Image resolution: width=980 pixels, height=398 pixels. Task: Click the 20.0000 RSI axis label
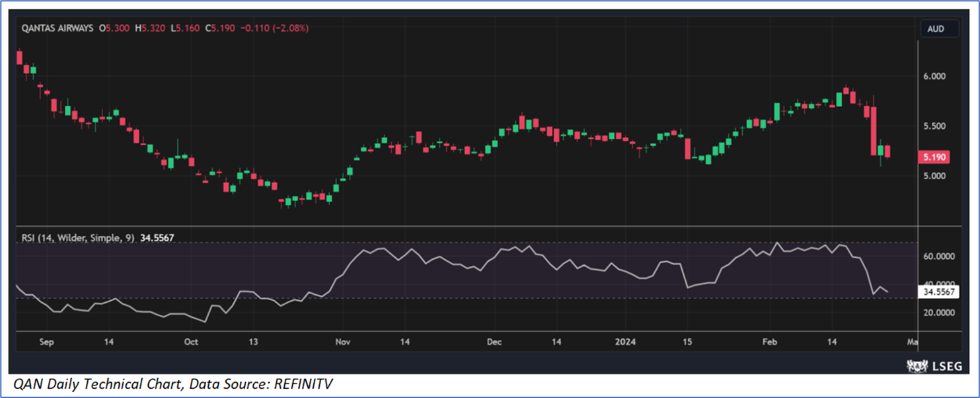[x=939, y=313]
